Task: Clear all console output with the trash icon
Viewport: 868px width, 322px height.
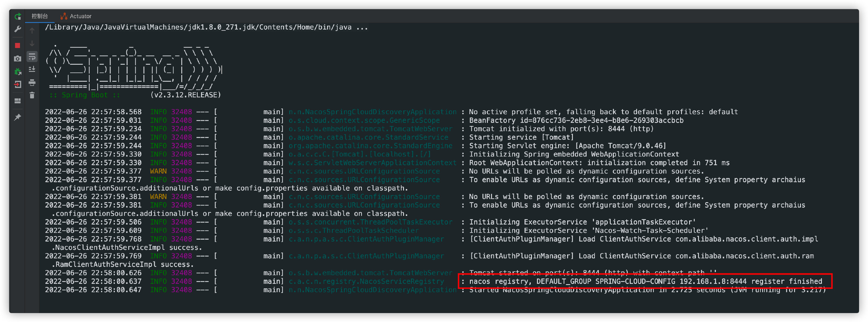Action: click(32, 95)
